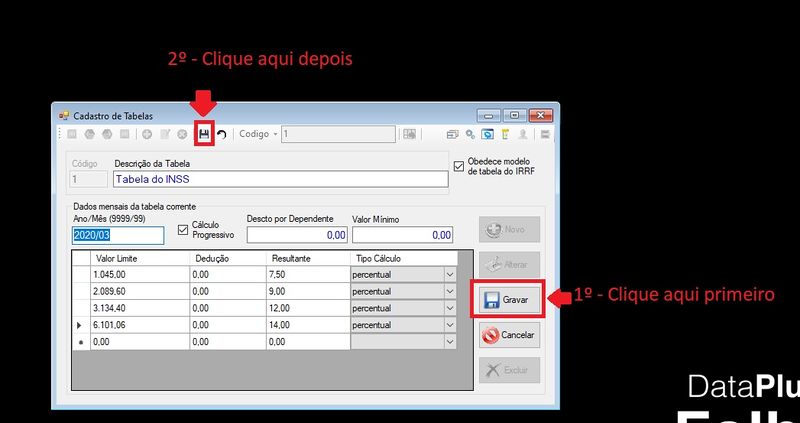Open Tipo Cálculo dropdown for row 1.045,00

coord(450,275)
